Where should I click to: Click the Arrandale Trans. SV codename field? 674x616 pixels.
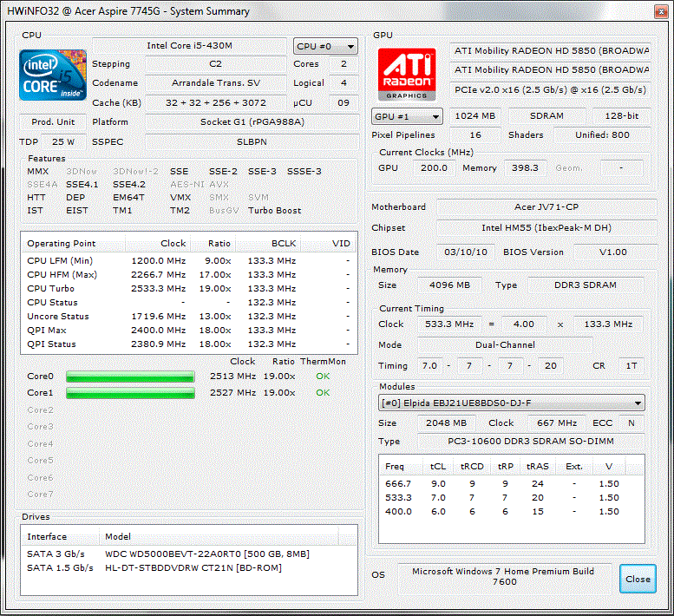[x=215, y=83]
